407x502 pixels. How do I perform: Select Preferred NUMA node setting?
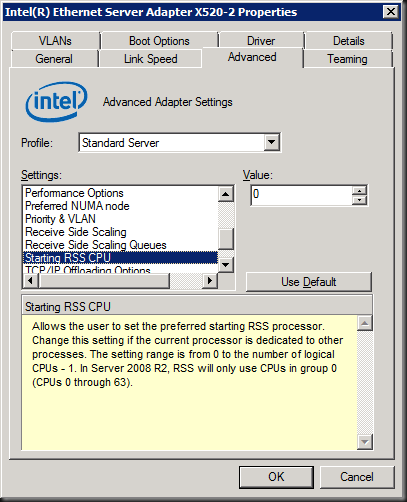[120, 206]
